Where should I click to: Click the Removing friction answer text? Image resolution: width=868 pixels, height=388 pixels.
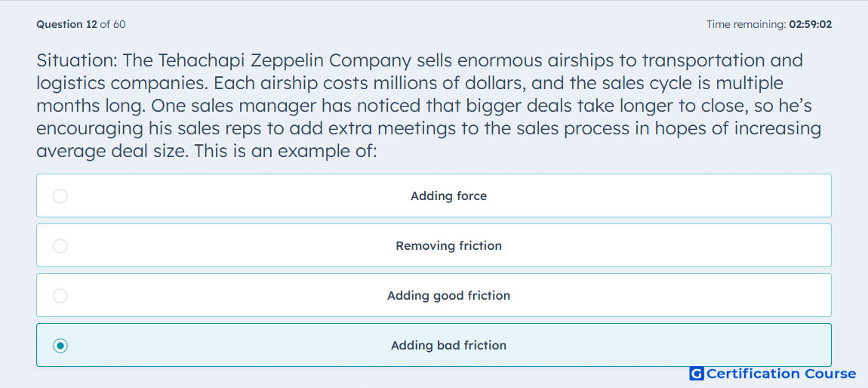point(448,246)
